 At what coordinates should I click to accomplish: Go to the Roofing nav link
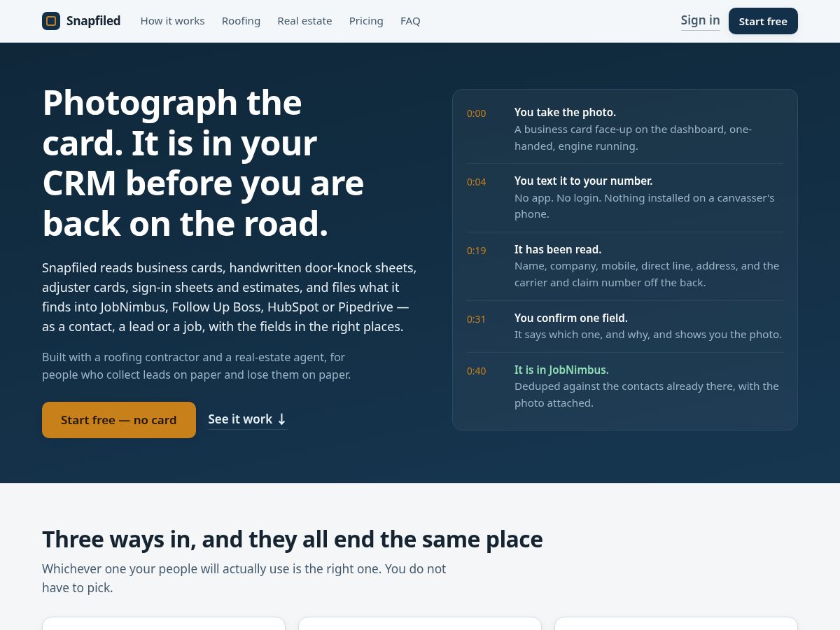point(241,21)
